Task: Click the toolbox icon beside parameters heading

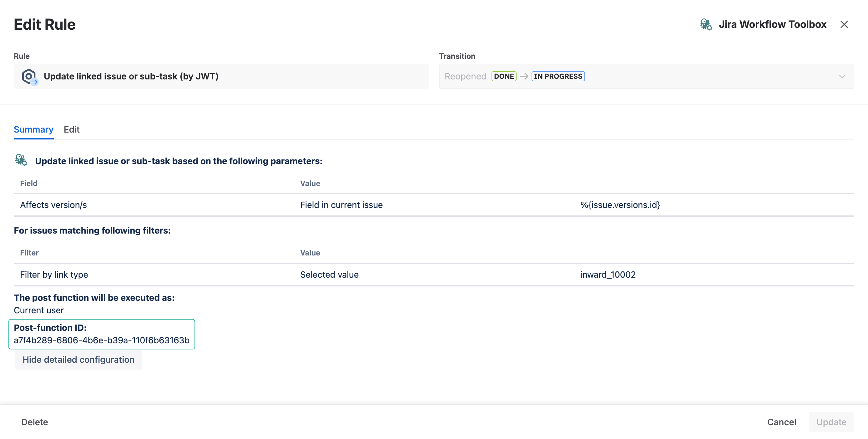Action: coord(21,160)
